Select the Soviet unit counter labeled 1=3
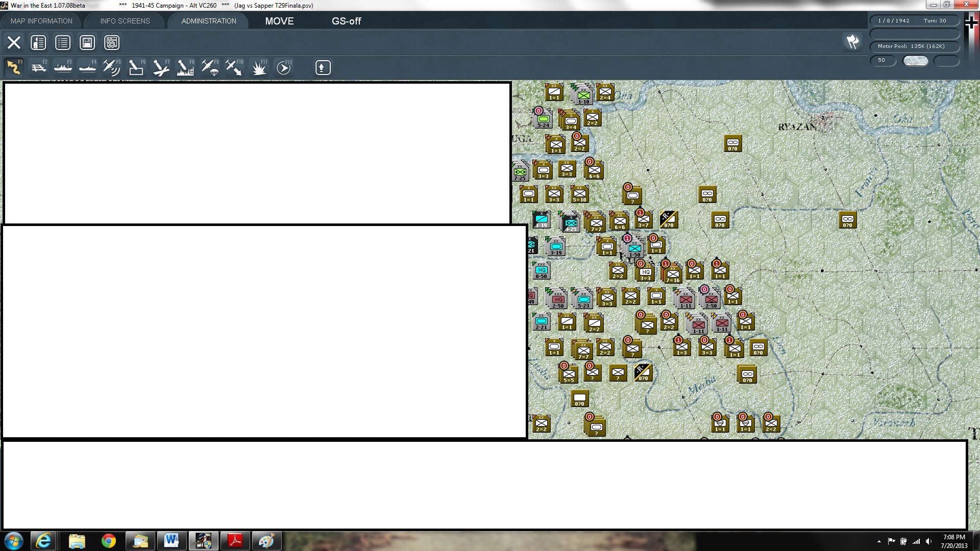980x551 pixels. click(x=681, y=347)
